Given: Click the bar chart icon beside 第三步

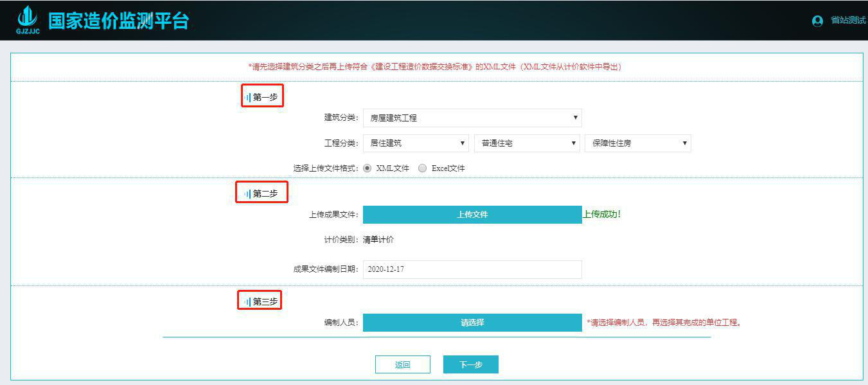Looking at the screenshot, I should (x=247, y=300).
